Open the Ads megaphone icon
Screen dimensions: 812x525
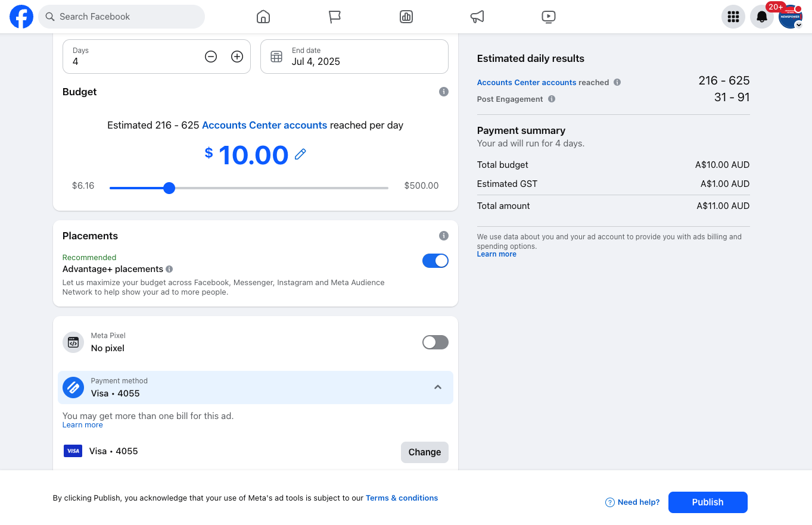[x=477, y=17]
